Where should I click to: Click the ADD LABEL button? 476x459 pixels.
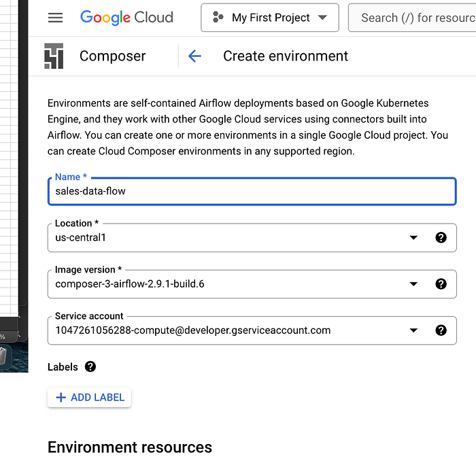coord(90,397)
